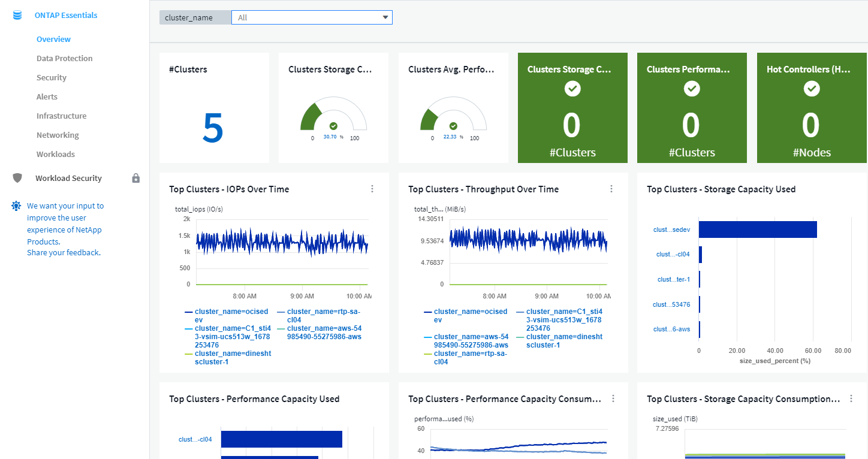Click the lock icon beside Workload Security
This screenshot has height=459, width=868.
[x=136, y=178]
